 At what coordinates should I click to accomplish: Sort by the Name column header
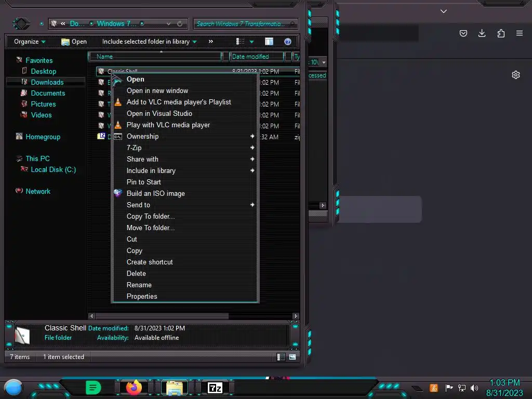(x=155, y=57)
